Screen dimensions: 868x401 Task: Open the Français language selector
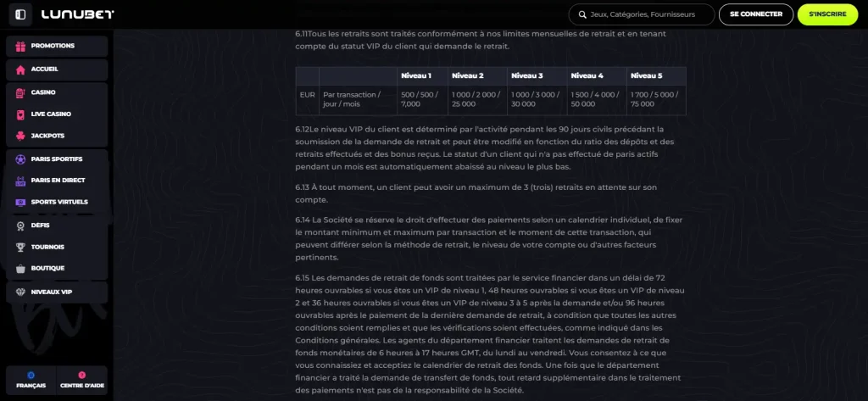pyautogui.click(x=31, y=380)
